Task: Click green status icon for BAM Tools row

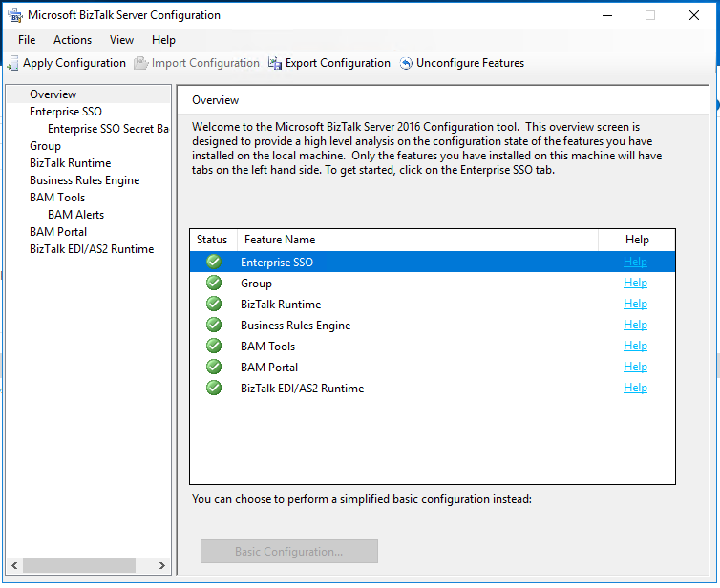Action: point(214,346)
